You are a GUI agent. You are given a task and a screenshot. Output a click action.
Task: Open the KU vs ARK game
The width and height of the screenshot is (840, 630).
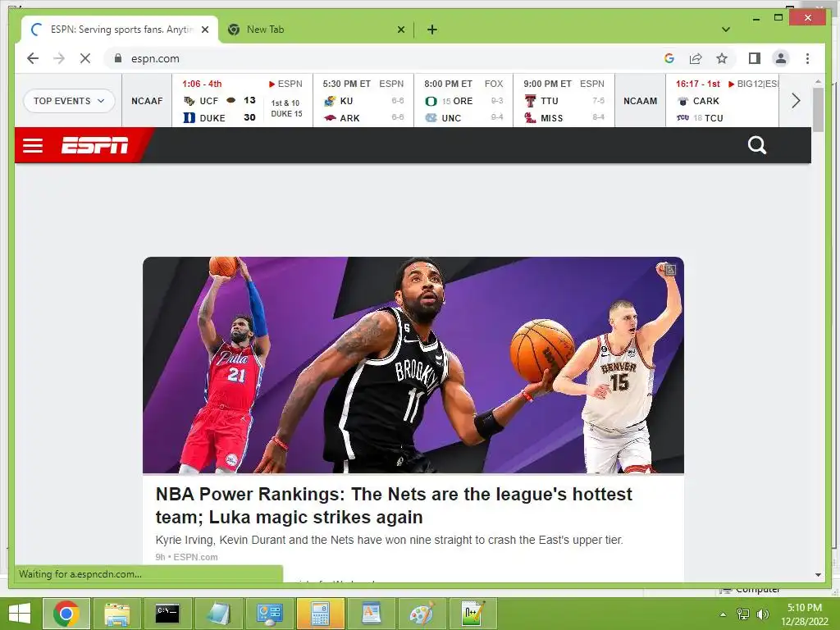tap(363, 101)
